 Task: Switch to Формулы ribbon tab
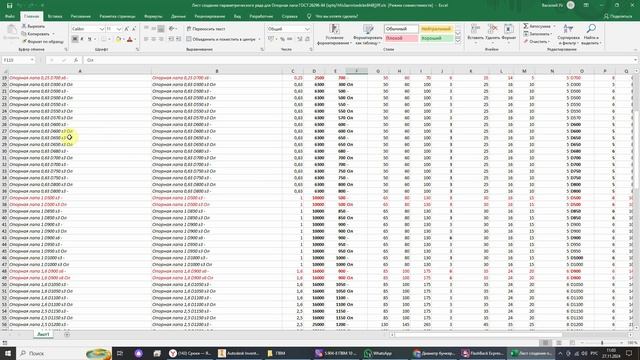[x=153, y=16]
